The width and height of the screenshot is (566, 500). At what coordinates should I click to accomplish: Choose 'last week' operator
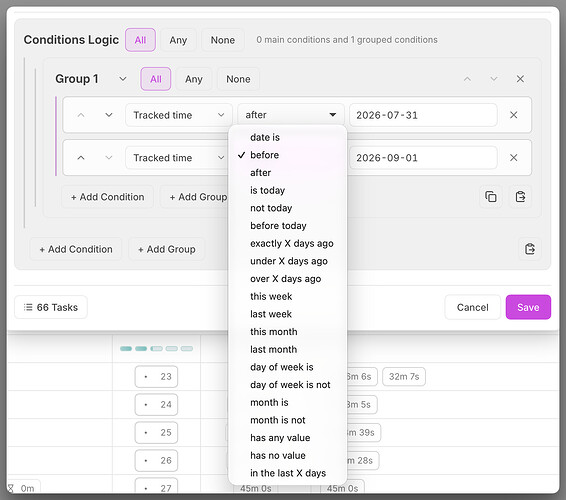288,314
